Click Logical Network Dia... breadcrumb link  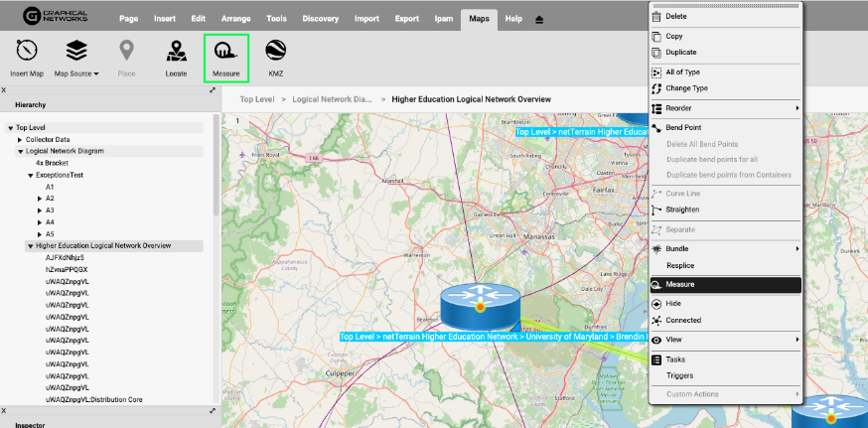[333, 99]
